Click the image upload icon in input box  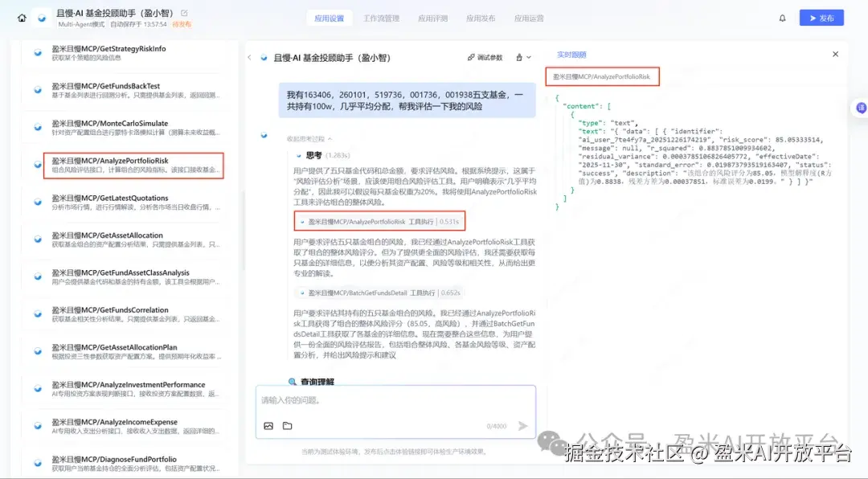[x=268, y=427]
